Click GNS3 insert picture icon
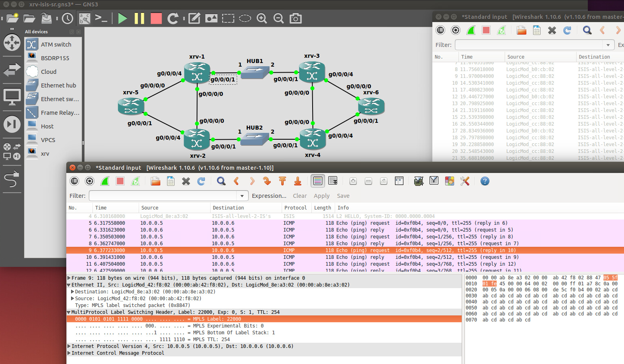The image size is (624, 364). pyautogui.click(x=211, y=18)
